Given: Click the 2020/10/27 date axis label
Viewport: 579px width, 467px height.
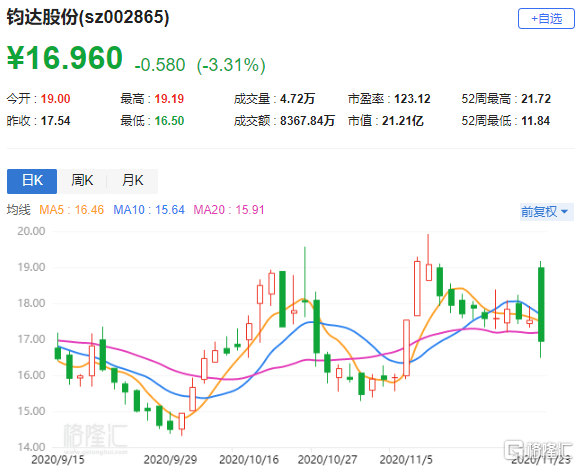Looking at the screenshot, I should tap(328, 460).
